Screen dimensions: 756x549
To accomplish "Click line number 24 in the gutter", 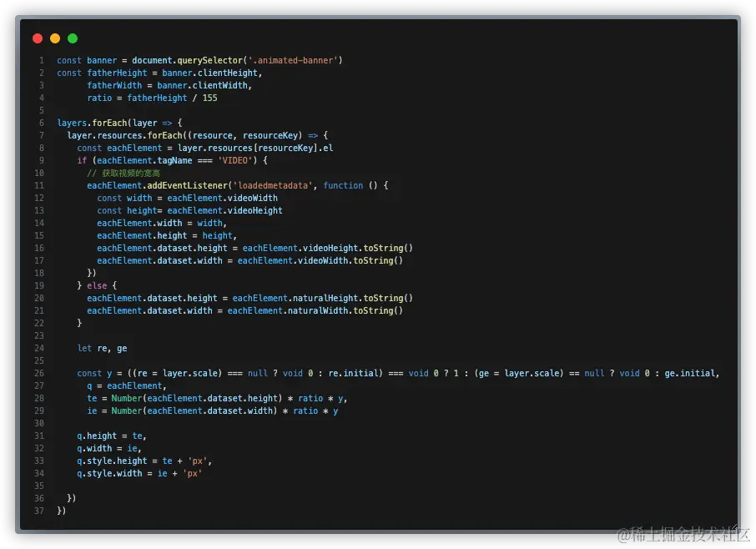I will [x=39, y=348].
